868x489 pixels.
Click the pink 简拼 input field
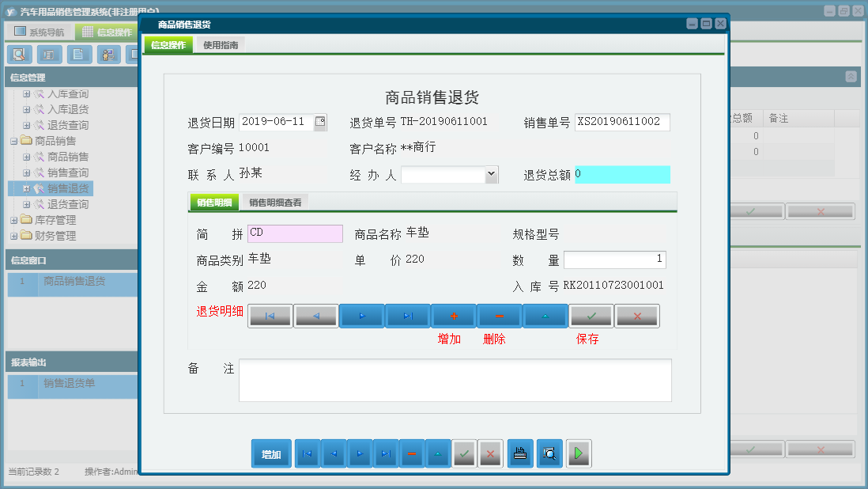(x=295, y=233)
